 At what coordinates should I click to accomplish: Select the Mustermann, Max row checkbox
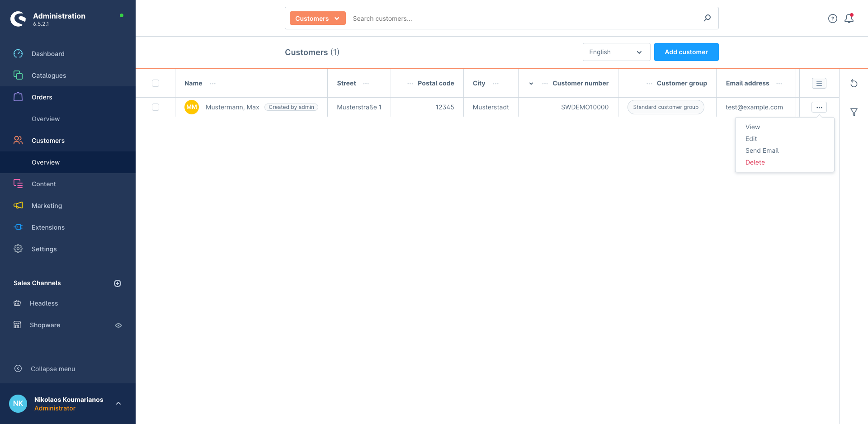[x=156, y=107]
